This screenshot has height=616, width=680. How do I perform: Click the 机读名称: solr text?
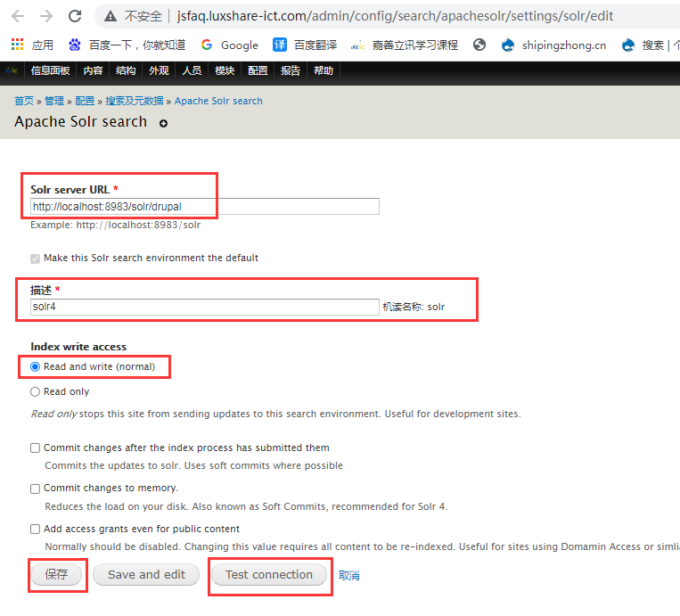click(414, 308)
